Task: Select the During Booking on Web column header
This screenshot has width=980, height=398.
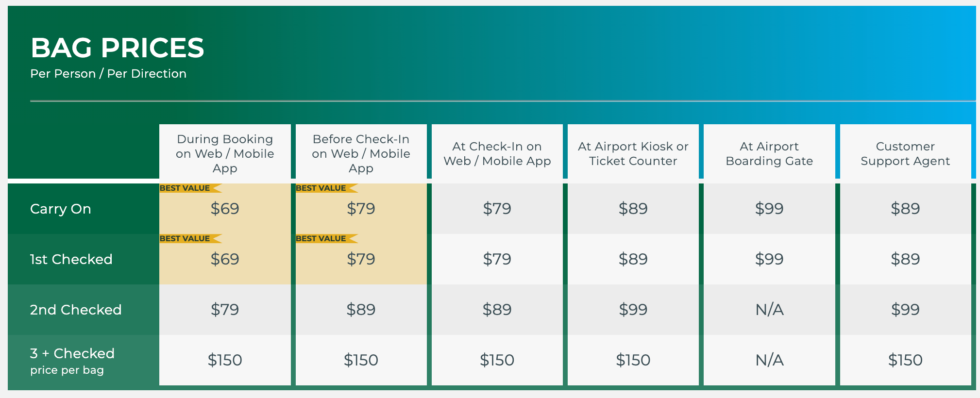Action: pyautogui.click(x=225, y=153)
